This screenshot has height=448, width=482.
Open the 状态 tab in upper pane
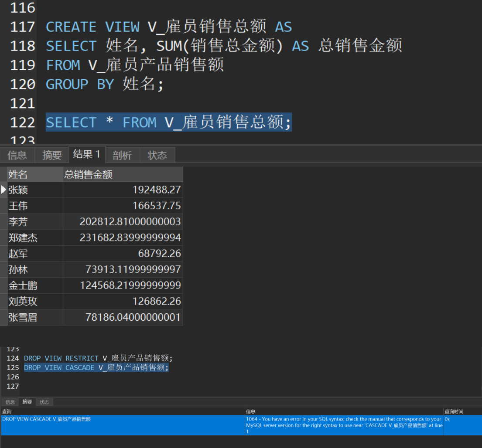[157, 155]
